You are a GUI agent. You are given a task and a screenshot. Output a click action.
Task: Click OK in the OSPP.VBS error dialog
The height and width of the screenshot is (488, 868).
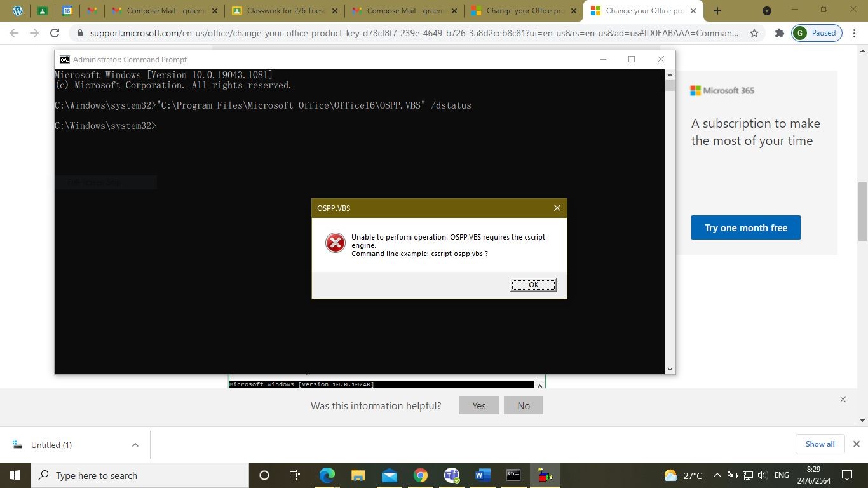[x=533, y=285]
